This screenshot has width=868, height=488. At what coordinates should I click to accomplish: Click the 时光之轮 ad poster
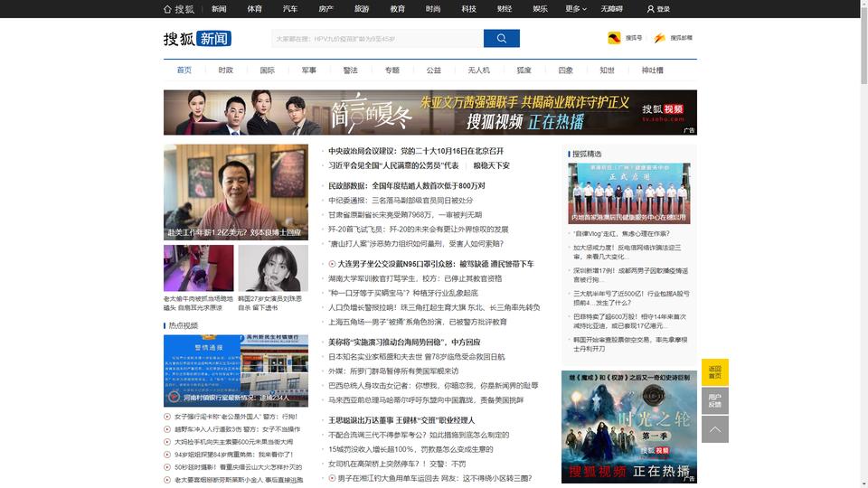point(629,427)
